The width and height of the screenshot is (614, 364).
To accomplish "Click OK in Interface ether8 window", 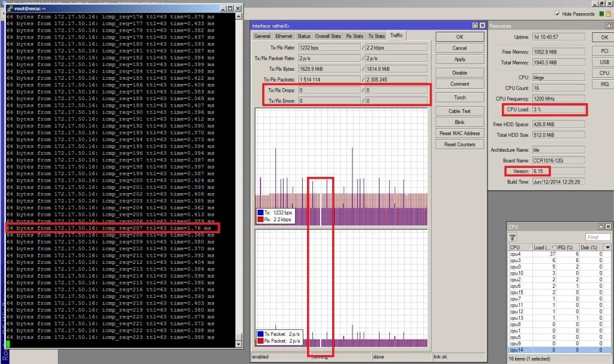I will pyautogui.click(x=460, y=37).
